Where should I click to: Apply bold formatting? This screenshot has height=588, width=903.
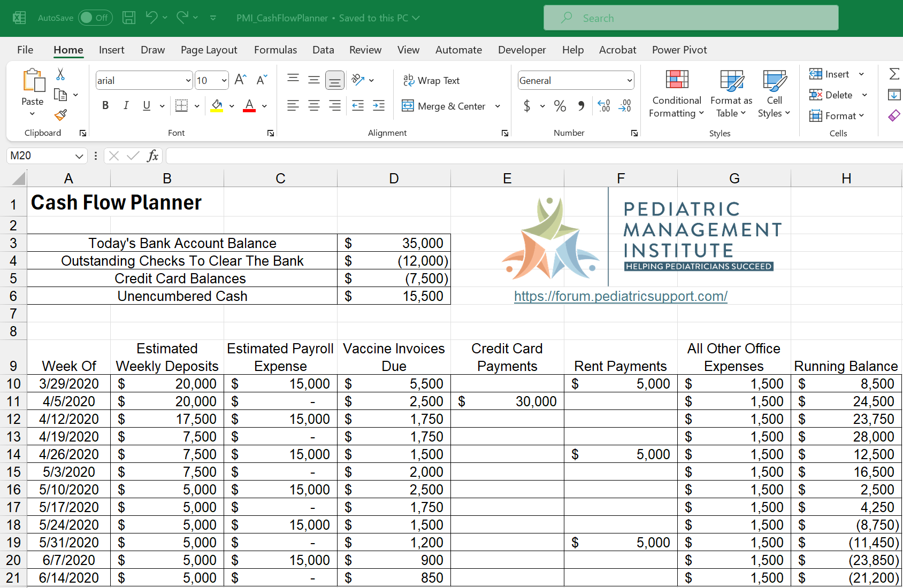(105, 105)
